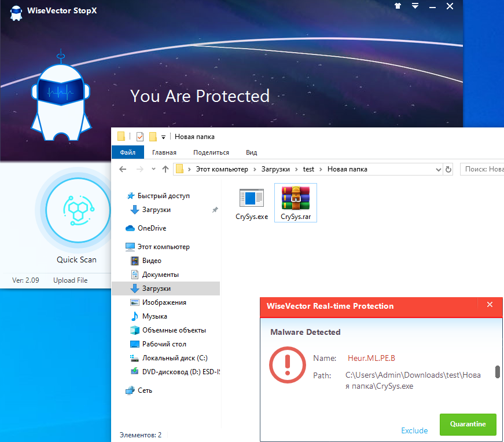Open Музыка in navigation pane
504x442 pixels.
pos(154,316)
